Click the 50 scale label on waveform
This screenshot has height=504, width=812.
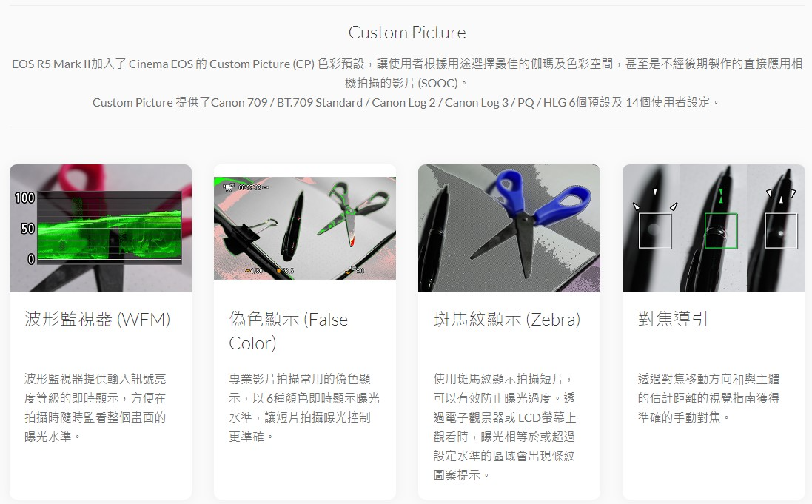[x=27, y=229]
